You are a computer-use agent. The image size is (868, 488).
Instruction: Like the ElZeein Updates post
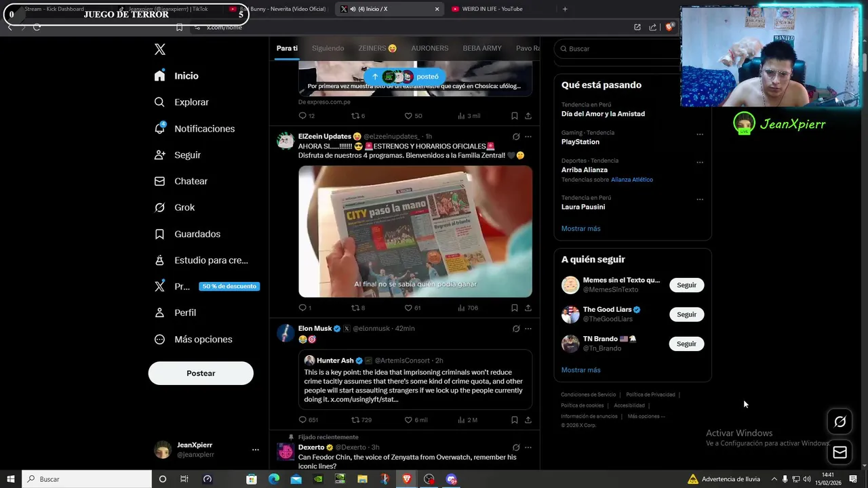pos(408,308)
